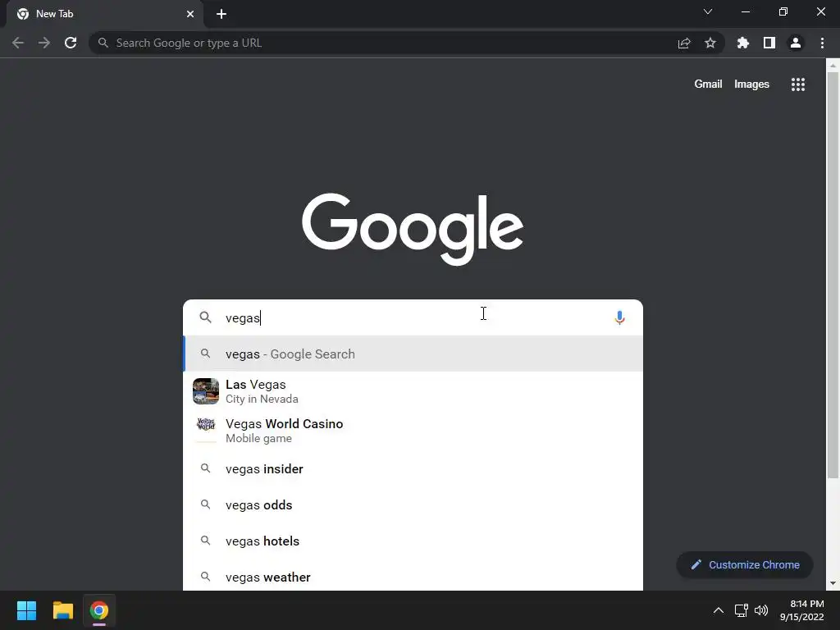Expand the tab search chevron

[708, 11]
